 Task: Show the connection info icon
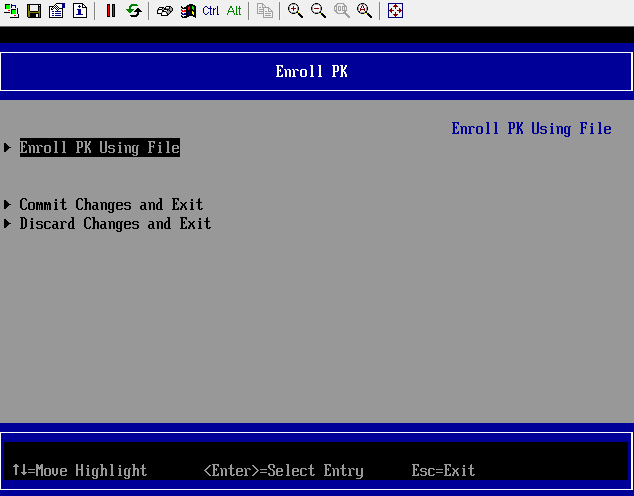tap(80, 11)
